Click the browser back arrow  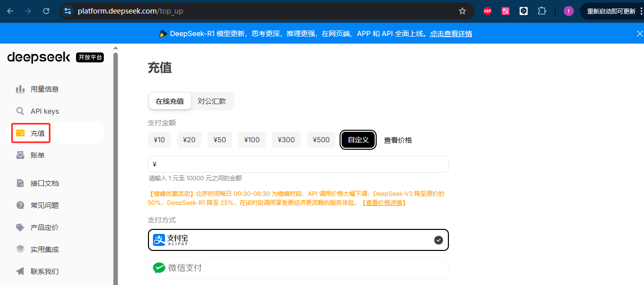11,11
